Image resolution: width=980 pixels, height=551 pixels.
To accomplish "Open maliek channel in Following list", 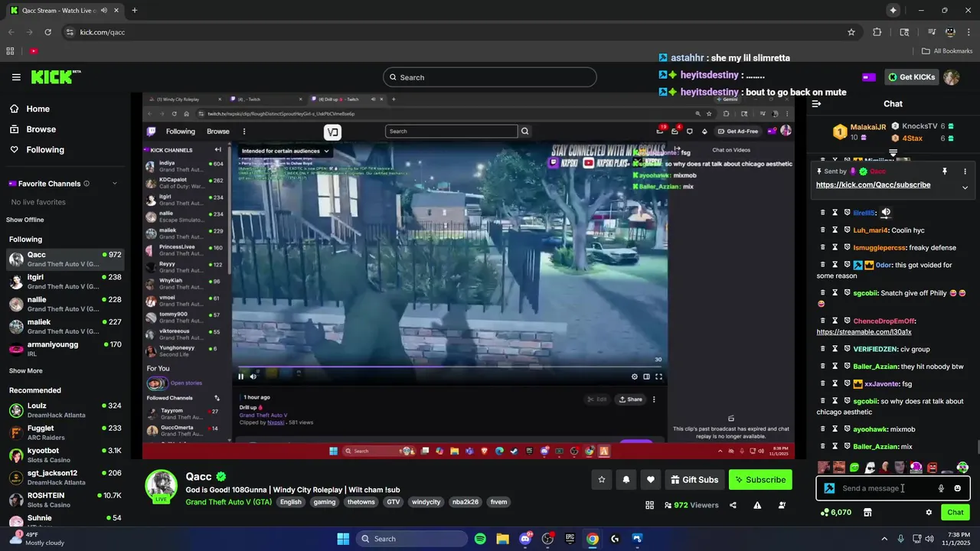I will (x=64, y=326).
